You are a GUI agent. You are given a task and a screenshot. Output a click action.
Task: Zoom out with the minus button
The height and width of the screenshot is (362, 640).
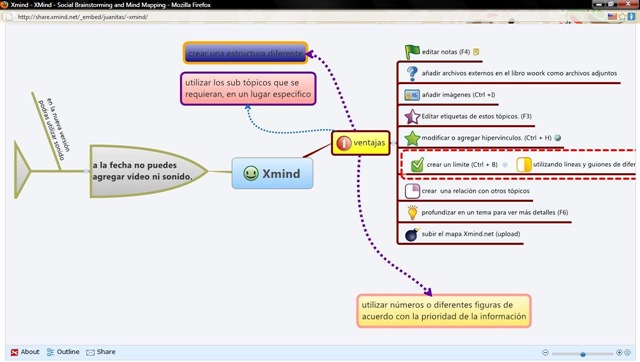point(545,353)
